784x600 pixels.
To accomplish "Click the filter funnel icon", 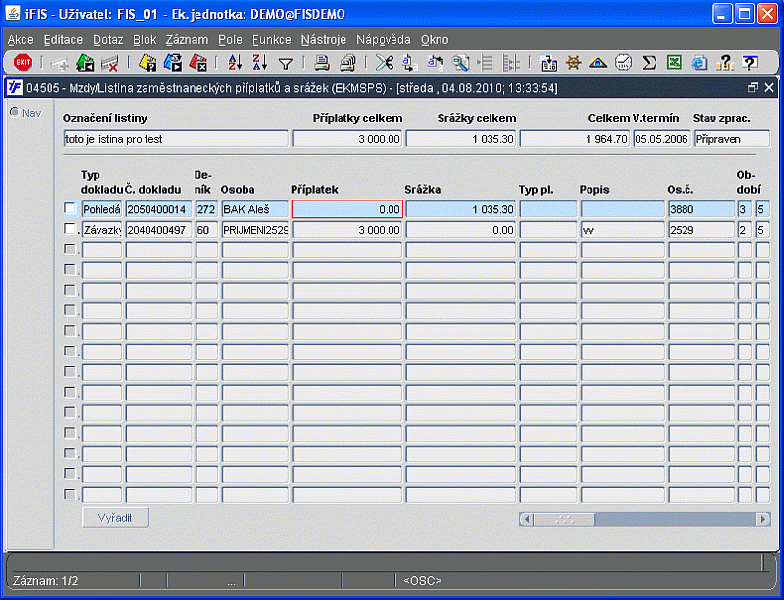I will click(285, 63).
